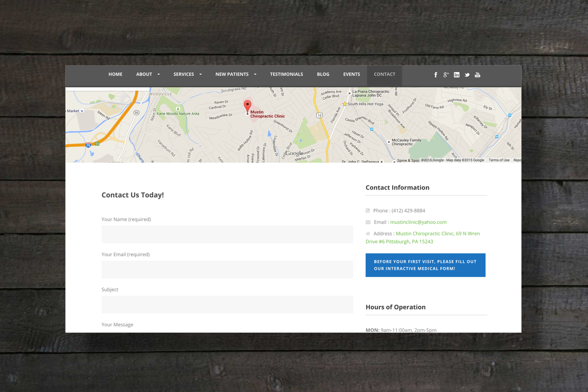Open the Testimonials page
The width and height of the screenshot is (588, 392).
(287, 74)
